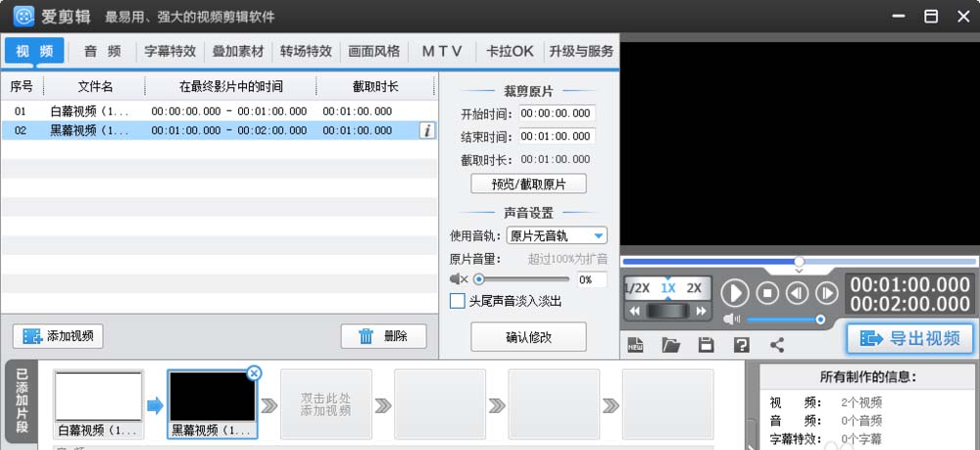The image size is (980, 450).
Task: Click the 序号 column header
Action: 22,86
